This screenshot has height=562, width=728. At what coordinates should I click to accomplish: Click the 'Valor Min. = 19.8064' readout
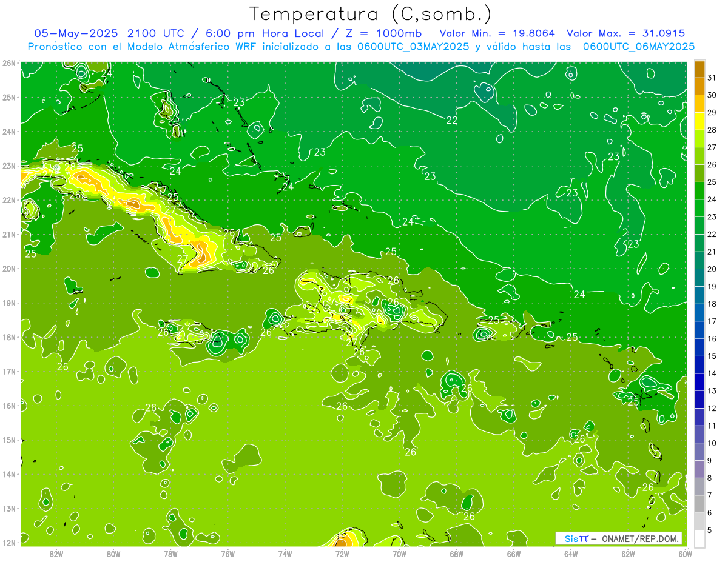tap(498, 33)
